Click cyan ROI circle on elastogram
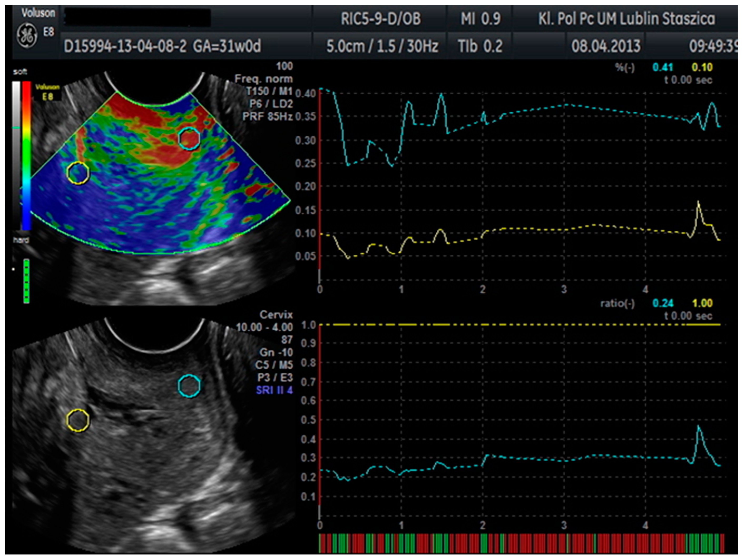743x560 pixels. click(x=189, y=138)
